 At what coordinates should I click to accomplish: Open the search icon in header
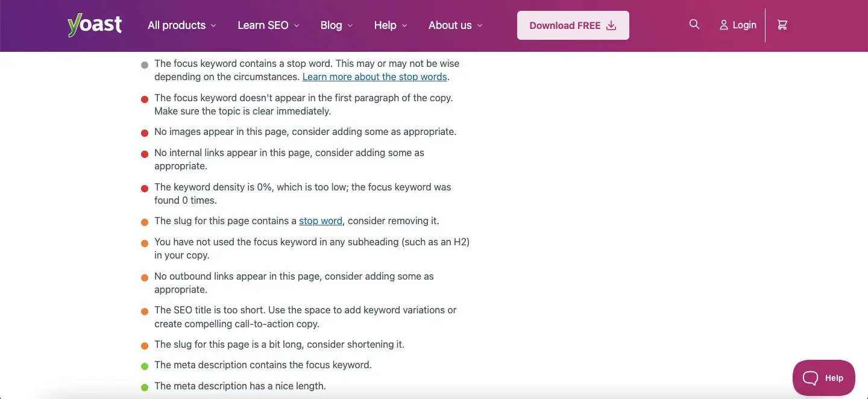pos(694,25)
